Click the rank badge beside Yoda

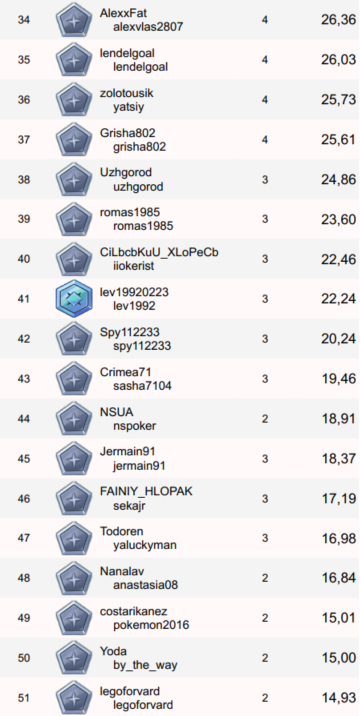(x=74, y=658)
